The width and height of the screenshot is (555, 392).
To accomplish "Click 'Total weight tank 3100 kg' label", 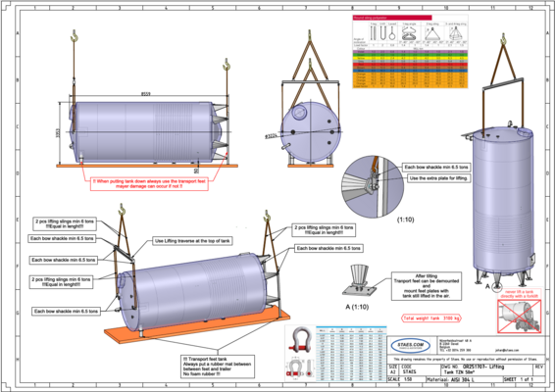I will pos(431,318).
